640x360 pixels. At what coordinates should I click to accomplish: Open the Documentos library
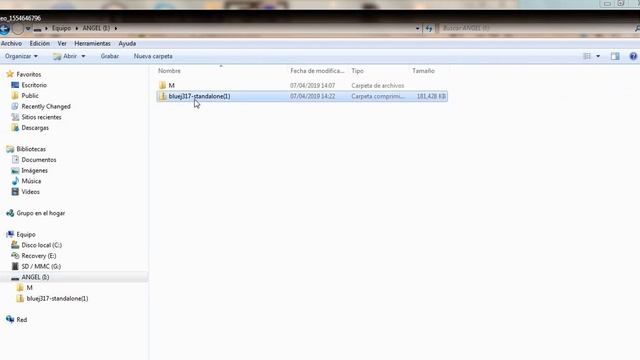point(34,160)
